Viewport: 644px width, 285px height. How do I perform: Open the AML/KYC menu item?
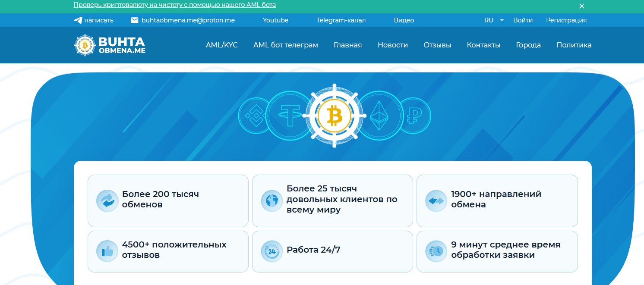(x=222, y=45)
